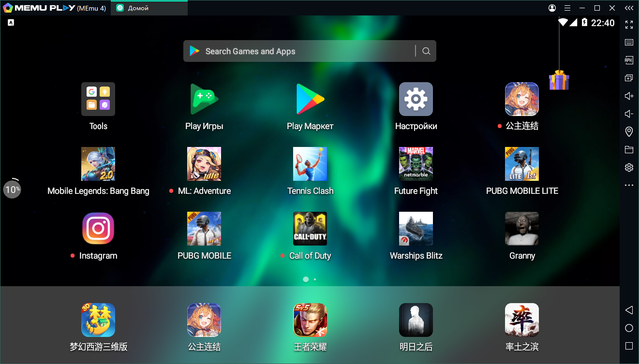Screen dimensions: 639x364
Task: Collapse the right sidebar with the triple-chevron
Action: [629, 8]
